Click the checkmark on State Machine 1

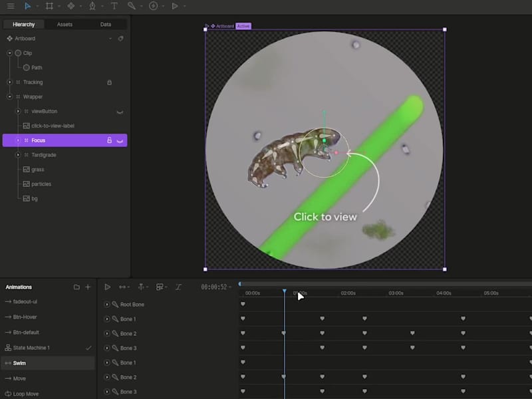(x=88, y=348)
